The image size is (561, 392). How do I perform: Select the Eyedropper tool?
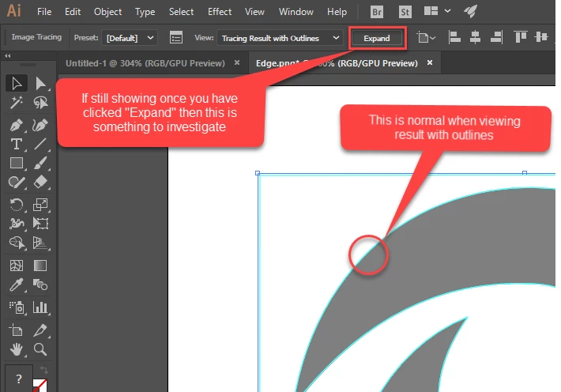tap(17, 285)
